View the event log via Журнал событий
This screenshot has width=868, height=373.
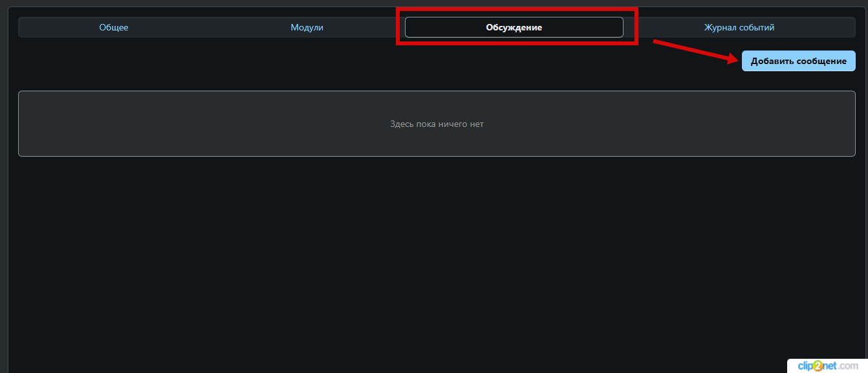pyautogui.click(x=739, y=27)
